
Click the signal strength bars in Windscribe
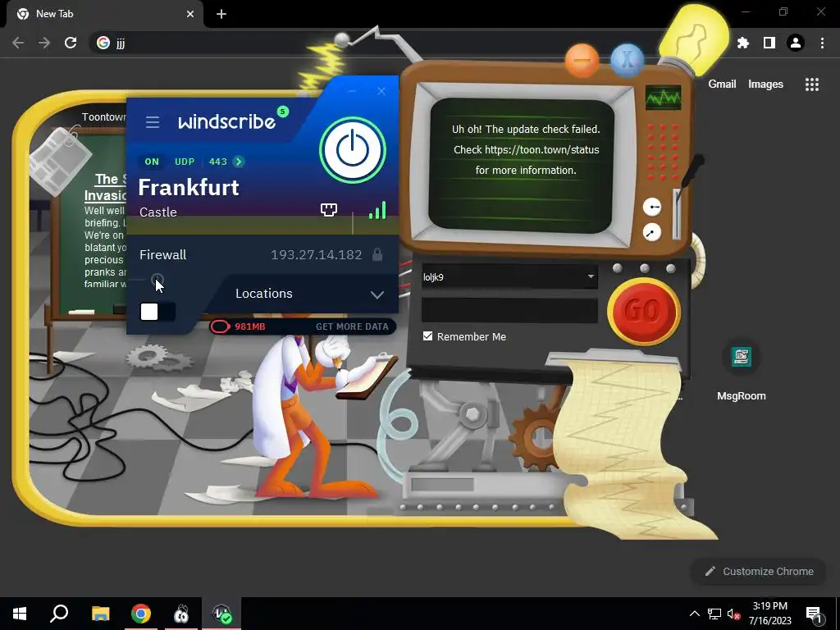point(377,210)
